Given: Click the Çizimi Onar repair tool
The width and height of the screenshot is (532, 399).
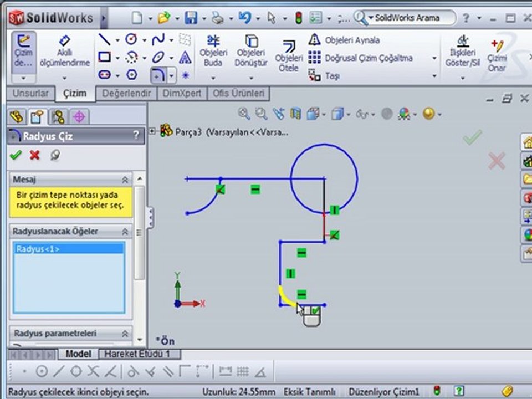Looking at the screenshot, I should coord(497,55).
